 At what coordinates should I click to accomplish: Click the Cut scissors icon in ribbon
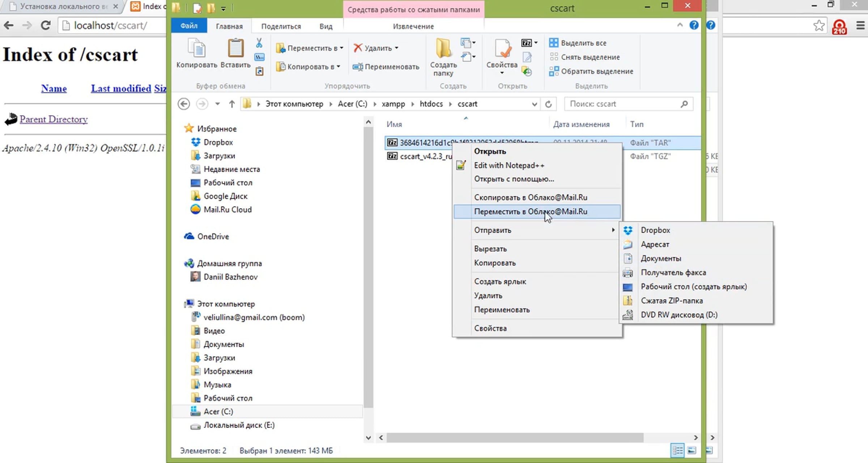[x=259, y=43]
